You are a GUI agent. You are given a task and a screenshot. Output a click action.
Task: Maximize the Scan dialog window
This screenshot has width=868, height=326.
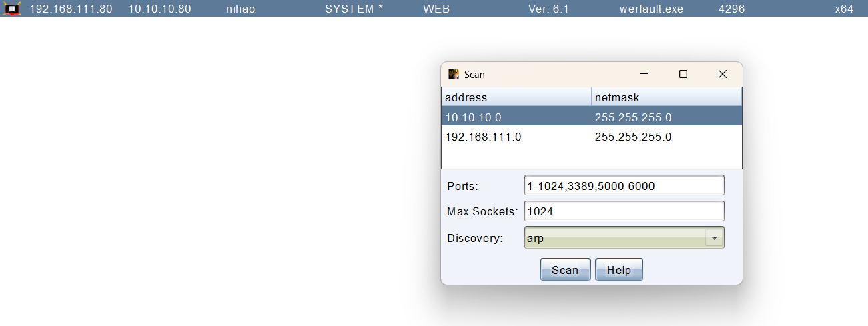(x=683, y=74)
